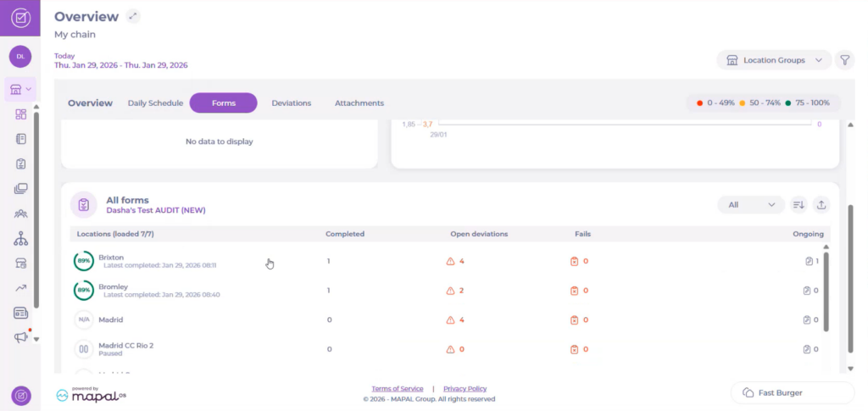Open the trend chart icon in sidebar
This screenshot has height=411, width=868.
[21, 288]
